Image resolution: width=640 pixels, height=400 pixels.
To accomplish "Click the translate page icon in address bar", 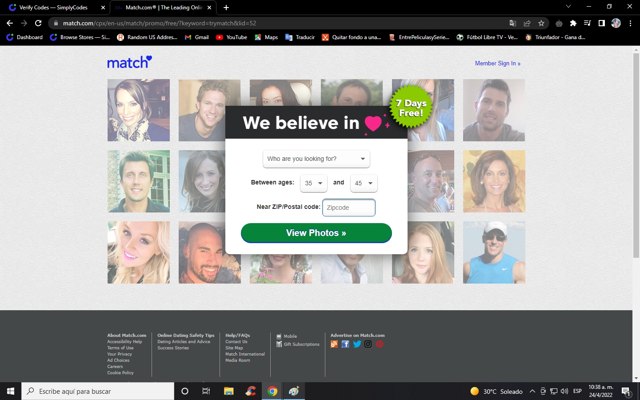I will pos(513,23).
